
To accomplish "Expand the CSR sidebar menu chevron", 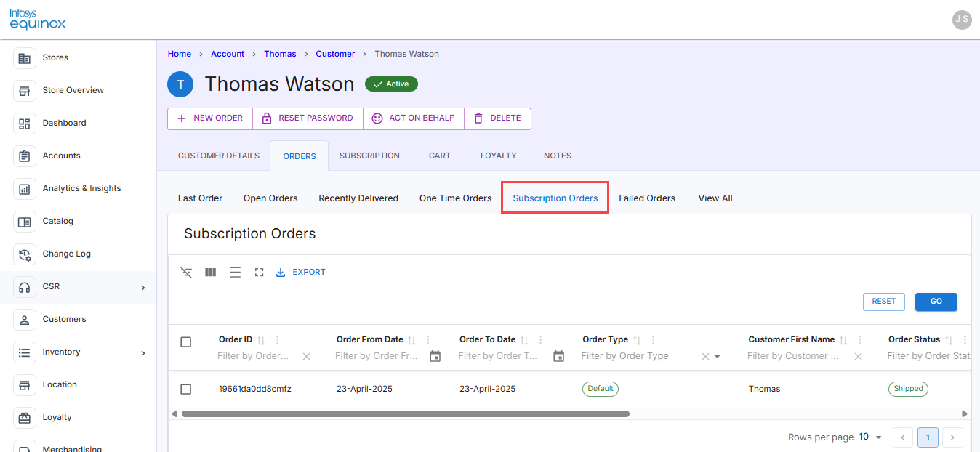I will [143, 288].
